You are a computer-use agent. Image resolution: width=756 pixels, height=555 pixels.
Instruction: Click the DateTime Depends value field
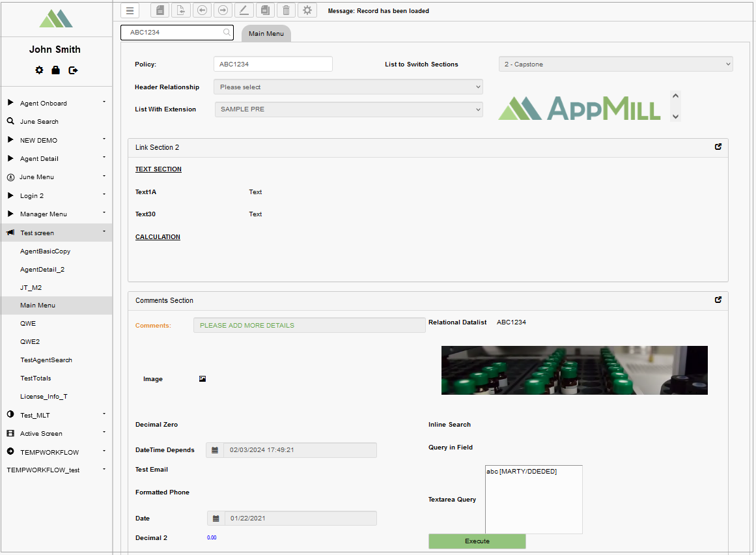click(x=300, y=450)
